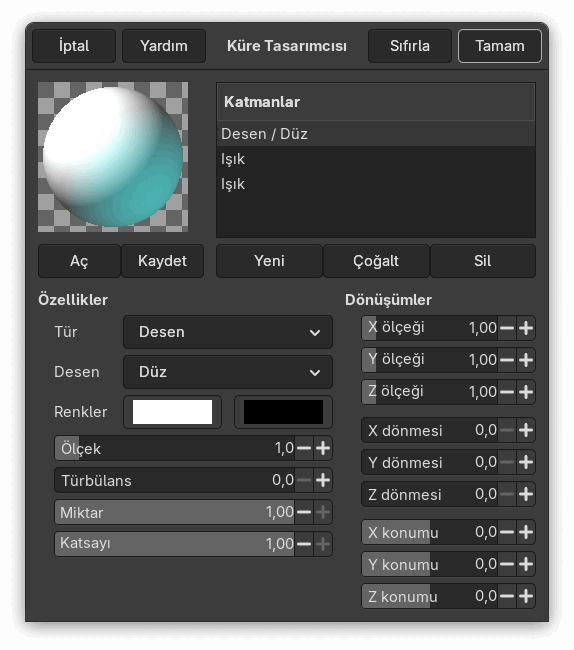This screenshot has width=574, height=650.
Task: Duplicate the layer with Çoğalt
Action: click(x=376, y=261)
